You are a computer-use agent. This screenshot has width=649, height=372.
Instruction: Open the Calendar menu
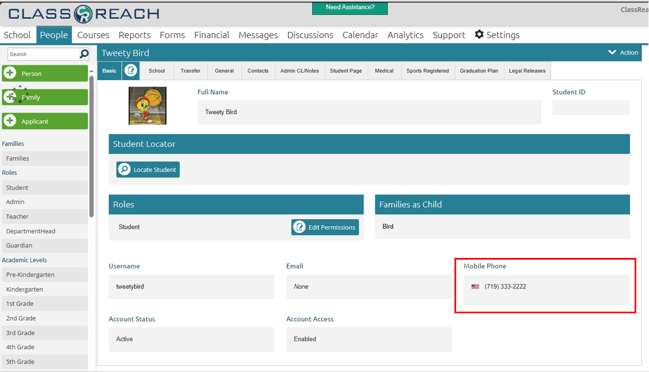point(360,35)
